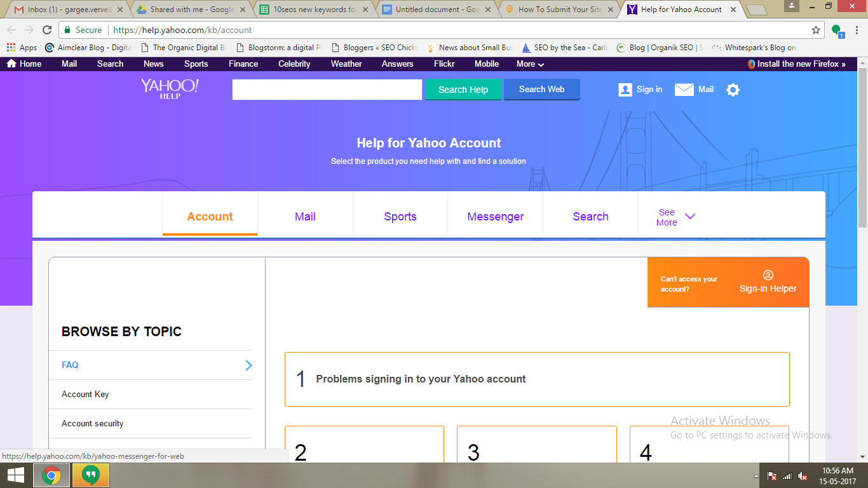The width and height of the screenshot is (868, 488).
Task: Open the numbered card 2 topic
Action: click(x=364, y=444)
